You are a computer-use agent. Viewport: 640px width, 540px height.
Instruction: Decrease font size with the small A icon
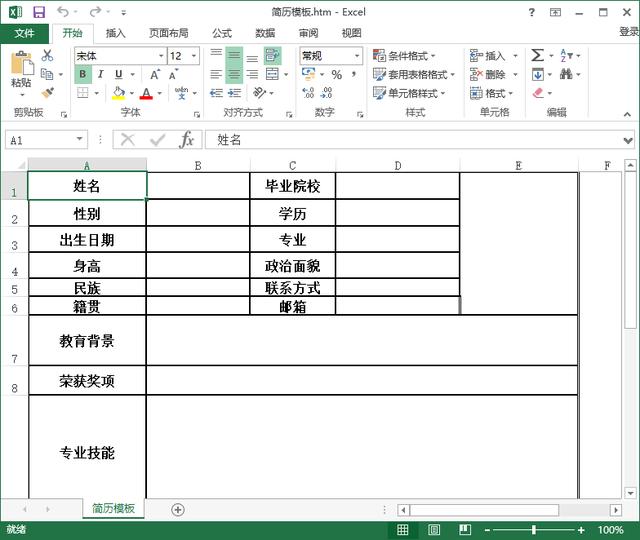click(x=173, y=75)
